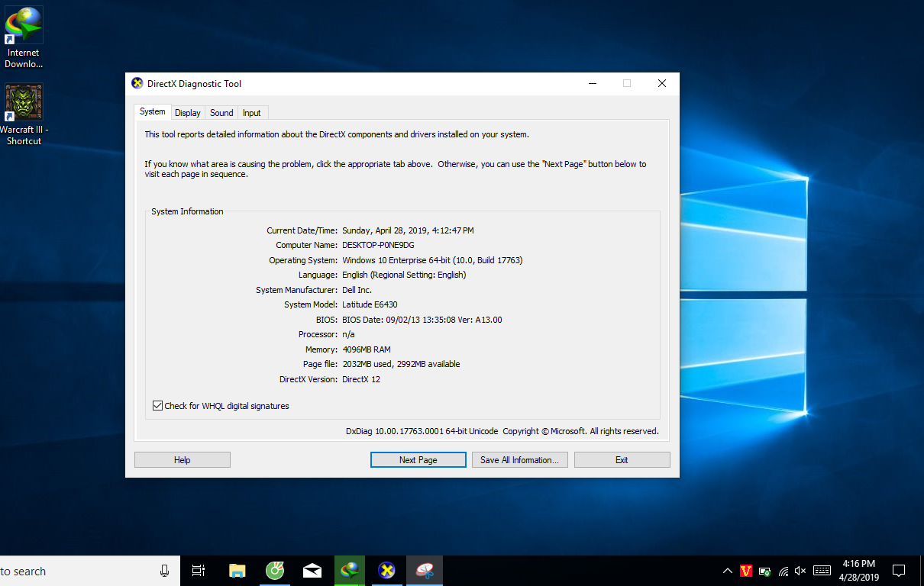Select the Warcraft III shortcut on desktop
This screenshot has height=586, width=924.
[24, 114]
